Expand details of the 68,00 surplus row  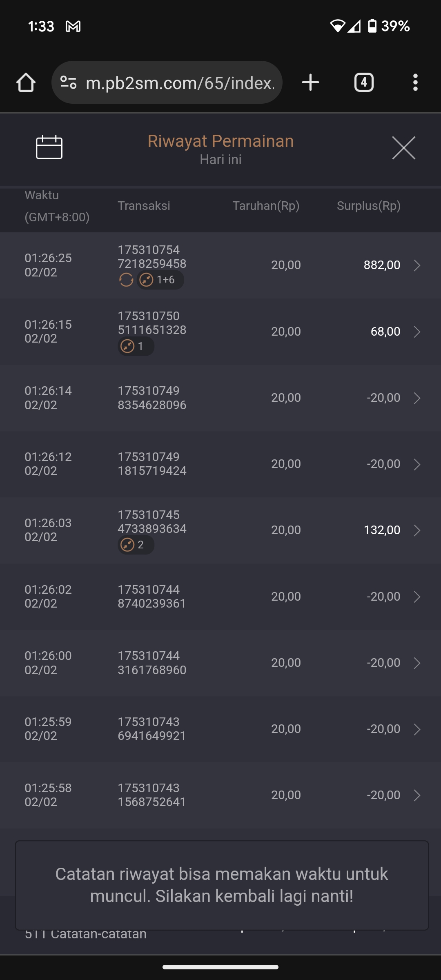pyautogui.click(x=417, y=332)
